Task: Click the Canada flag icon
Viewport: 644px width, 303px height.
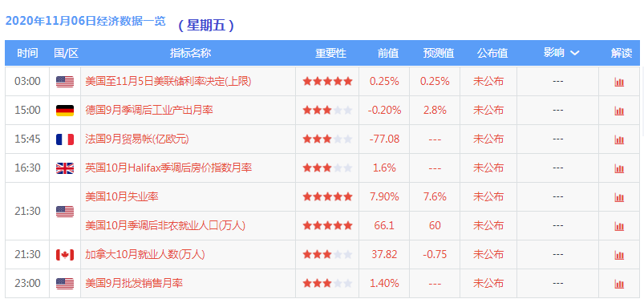Action: 65,255
